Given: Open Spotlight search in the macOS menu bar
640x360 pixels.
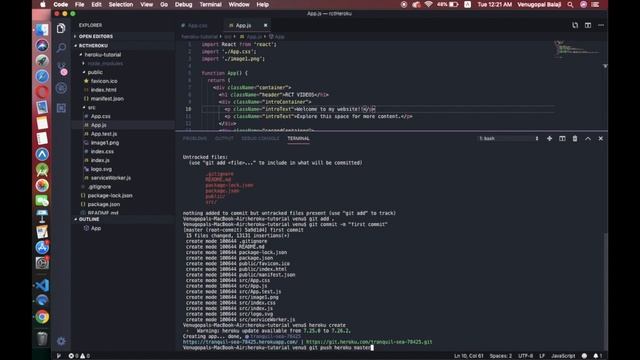Looking at the screenshot, I should 570,4.
